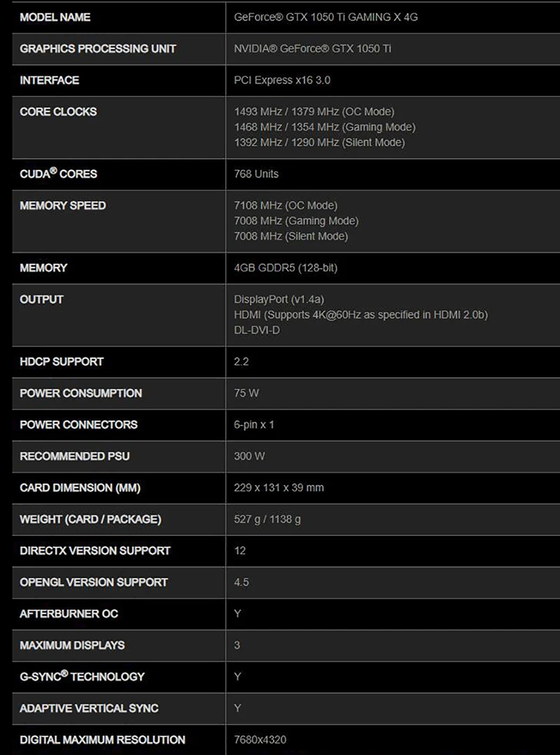Screen dimensions: 560x755
Task: Click the RECOMMENDED PSU label
Action: 75,456
